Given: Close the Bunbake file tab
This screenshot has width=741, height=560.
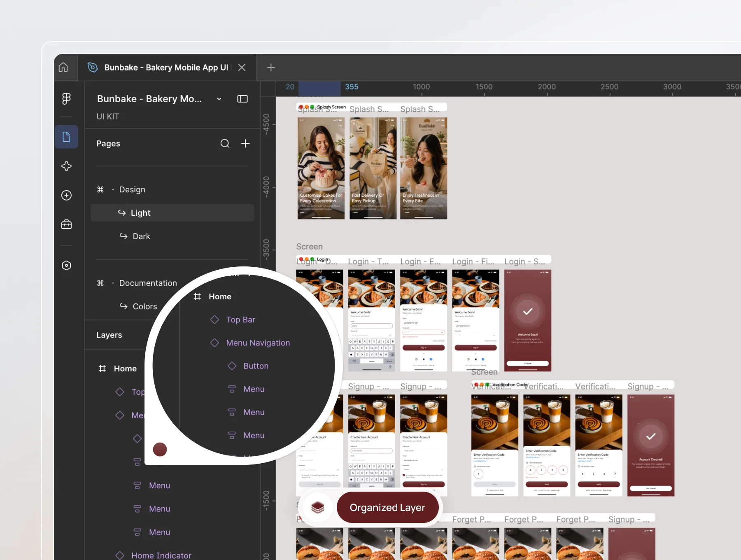Looking at the screenshot, I should [242, 68].
